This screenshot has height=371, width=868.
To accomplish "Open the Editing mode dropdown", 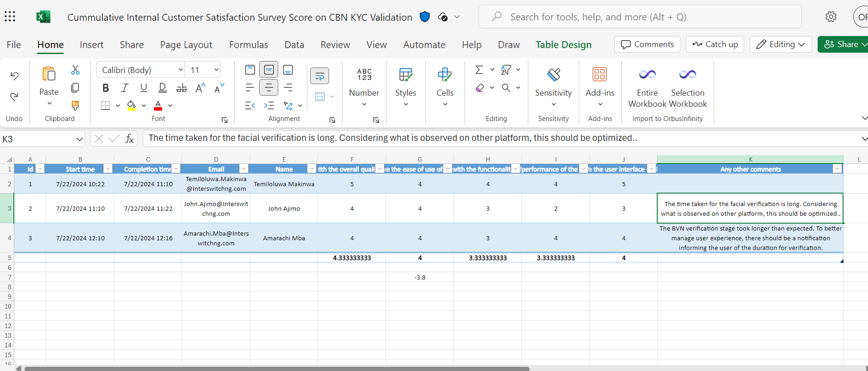I will (x=781, y=44).
